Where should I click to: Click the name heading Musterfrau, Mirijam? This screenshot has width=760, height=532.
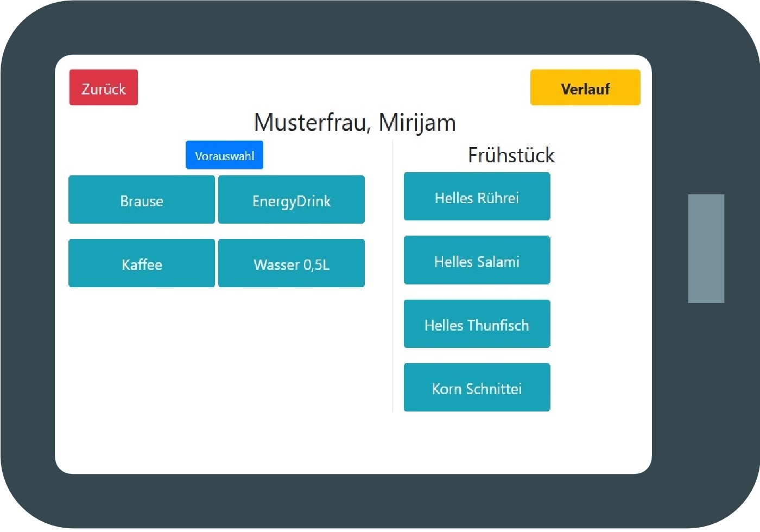pos(355,123)
